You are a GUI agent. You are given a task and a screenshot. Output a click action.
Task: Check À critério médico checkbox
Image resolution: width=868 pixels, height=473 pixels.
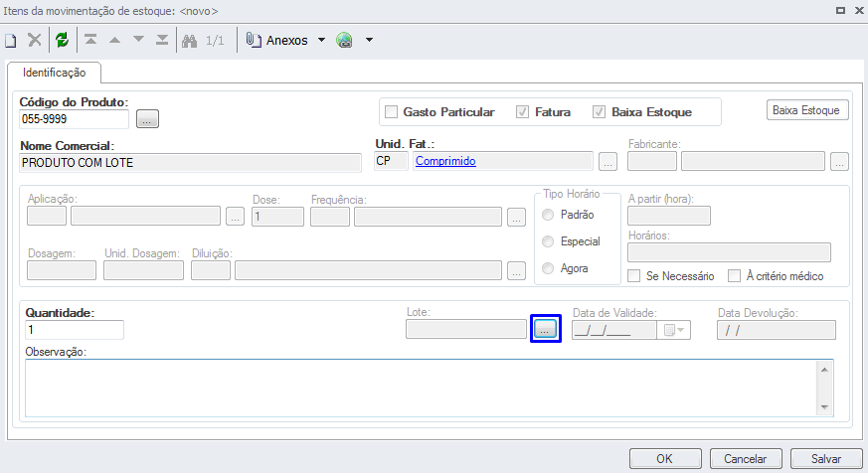click(x=734, y=276)
